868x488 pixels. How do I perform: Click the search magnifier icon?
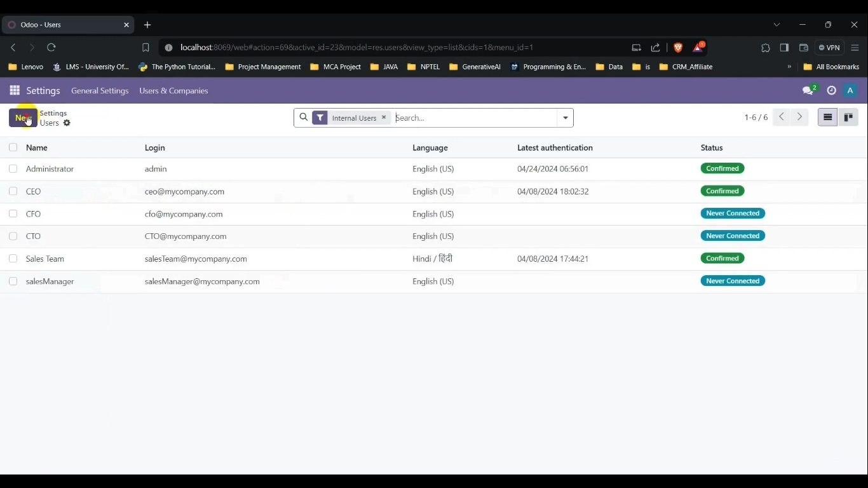tap(304, 118)
